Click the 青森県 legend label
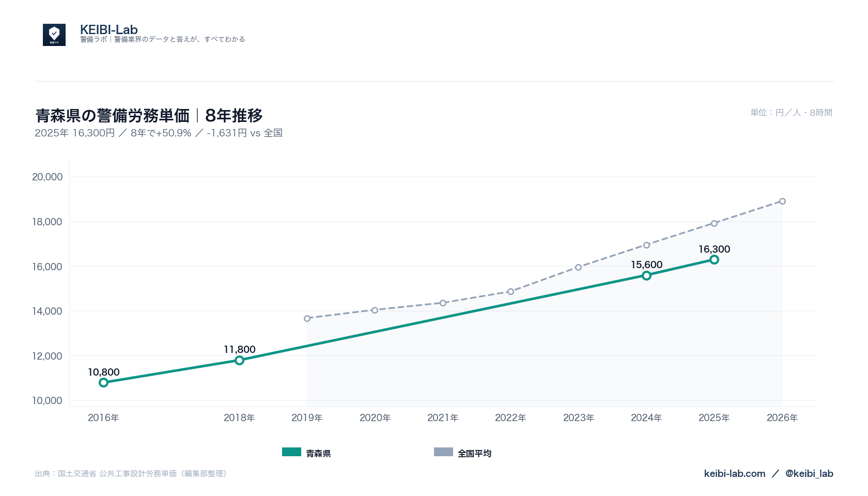Screen dimensions: 868x496 point(318,453)
